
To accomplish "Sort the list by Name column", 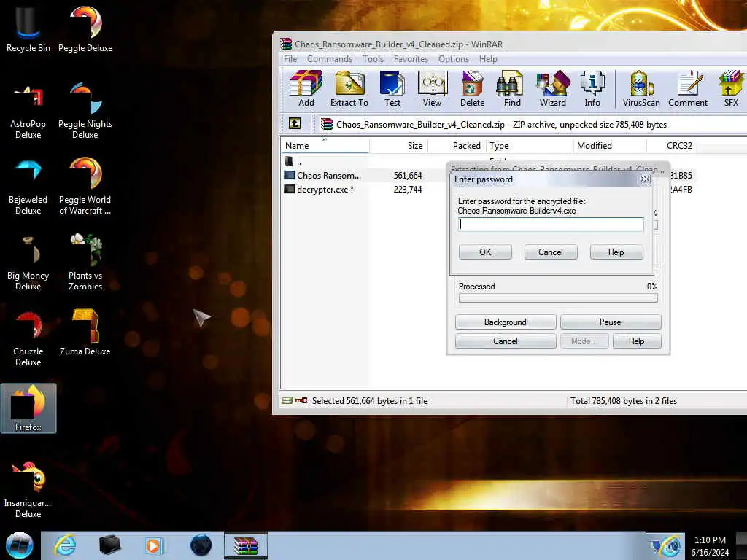I will click(x=325, y=146).
